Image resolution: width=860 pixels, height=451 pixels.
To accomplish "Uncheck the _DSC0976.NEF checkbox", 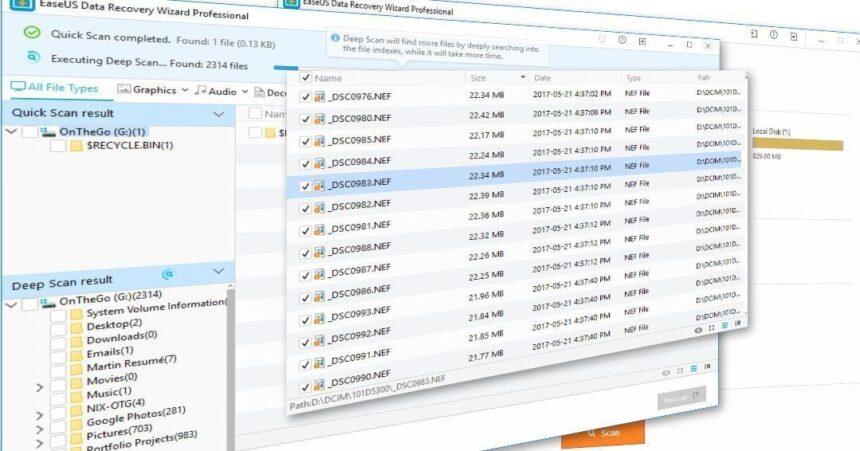I will point(305,97).
